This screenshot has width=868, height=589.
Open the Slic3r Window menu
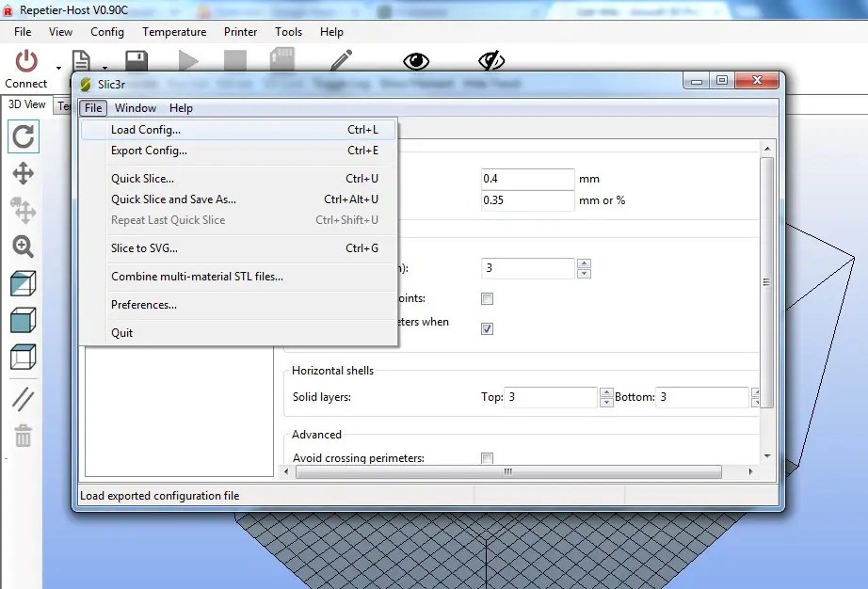pos(136,108)
